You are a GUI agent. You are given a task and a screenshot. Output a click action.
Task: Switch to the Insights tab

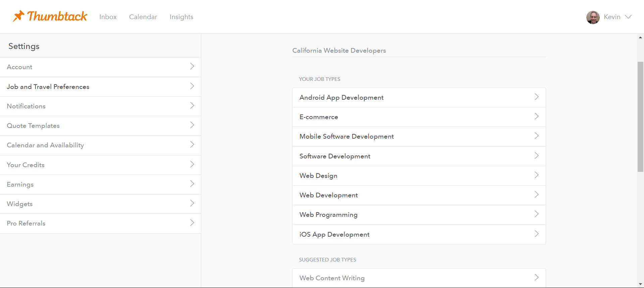click(181, 17)
